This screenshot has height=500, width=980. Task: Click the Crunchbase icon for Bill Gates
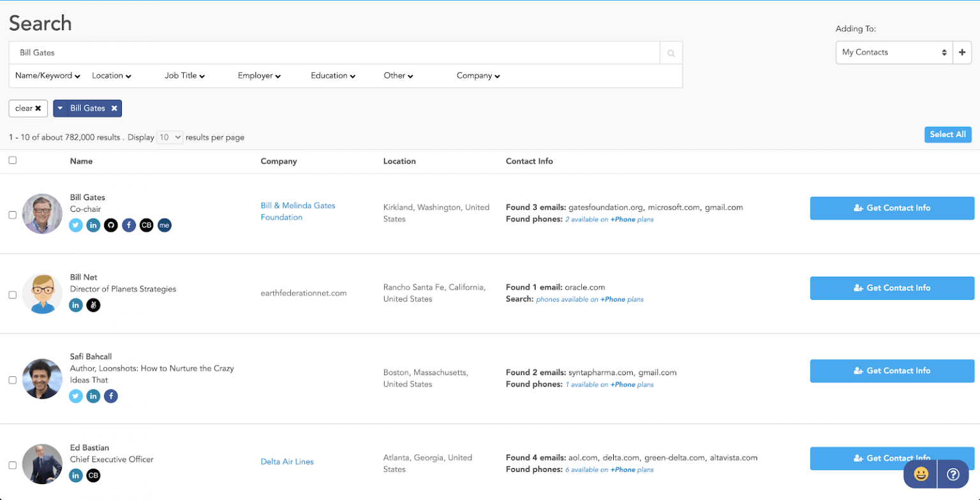pyautogui.click(x=146, y=224)
